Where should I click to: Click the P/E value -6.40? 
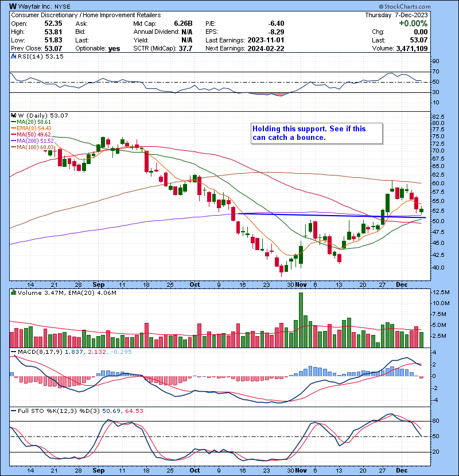pos(276,24)
